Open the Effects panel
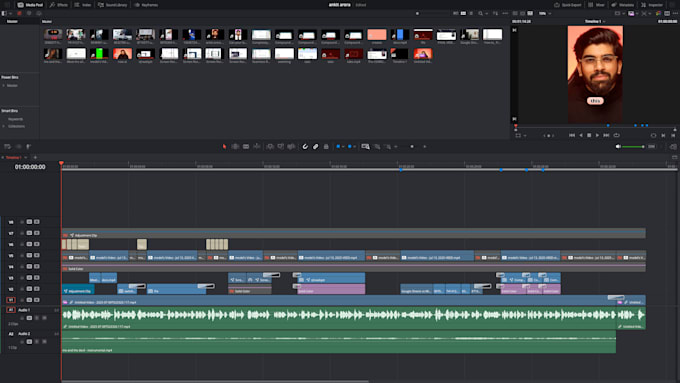This screenshot has height=383, width=680. (59, 5)
